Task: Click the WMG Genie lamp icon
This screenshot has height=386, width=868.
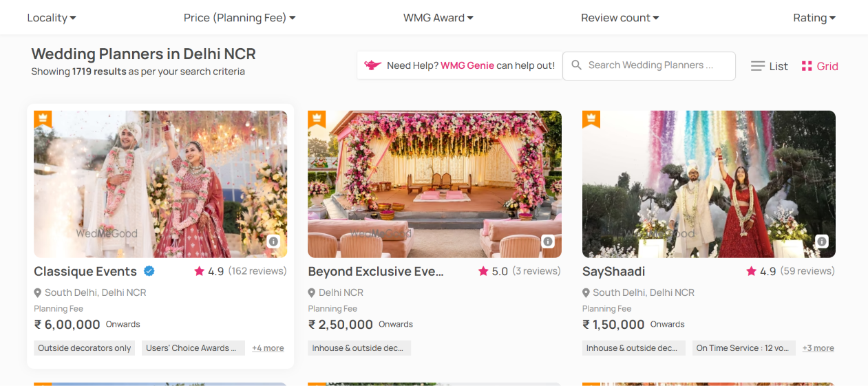Action: point(372,65)
